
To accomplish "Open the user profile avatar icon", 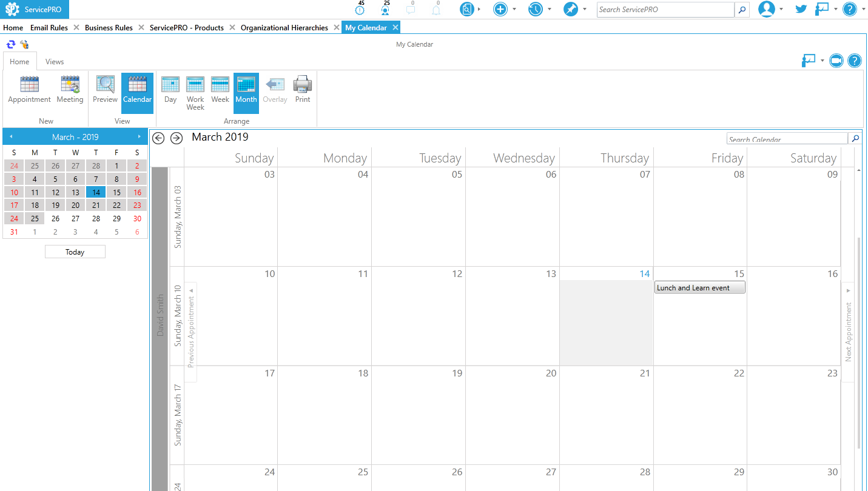I will click(x=767, y=9).
